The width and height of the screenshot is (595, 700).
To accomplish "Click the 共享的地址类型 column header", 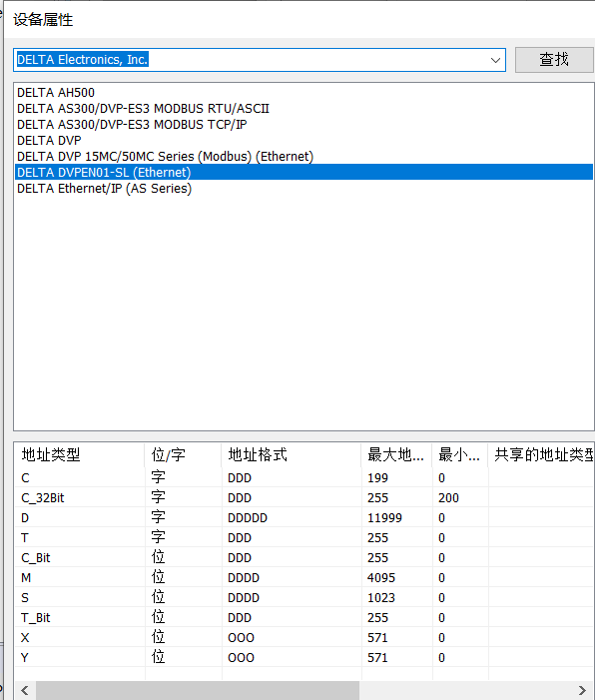I will click(x=541, y=455).
